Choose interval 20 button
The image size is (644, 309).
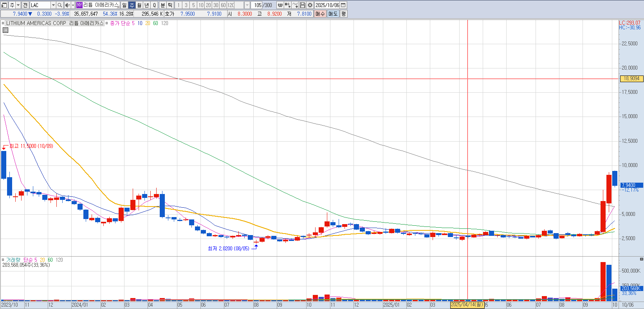(x=208, y=5)
